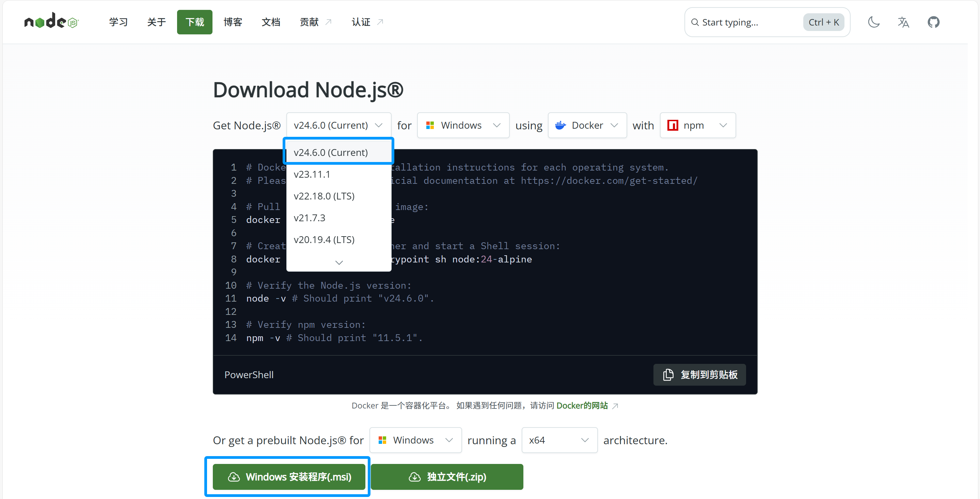Open the npm package manager dropdown
This screenshot has height=499, width=980.
tap(698, 125)
